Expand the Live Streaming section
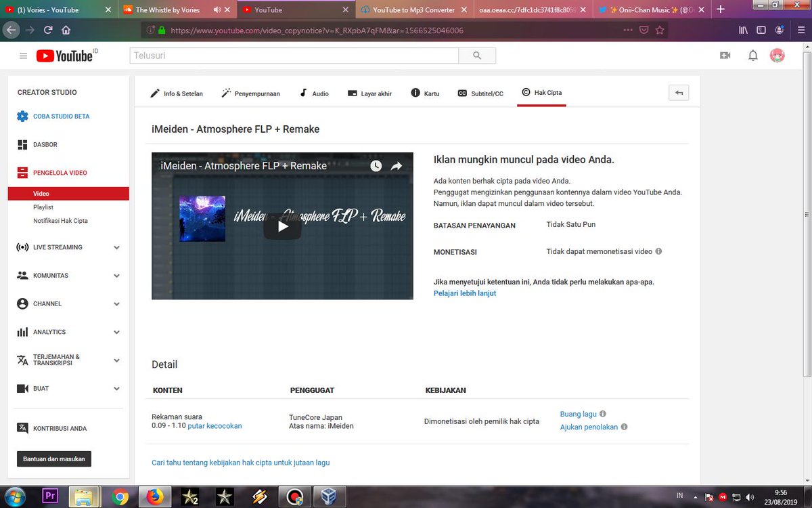 pos(116,248)
